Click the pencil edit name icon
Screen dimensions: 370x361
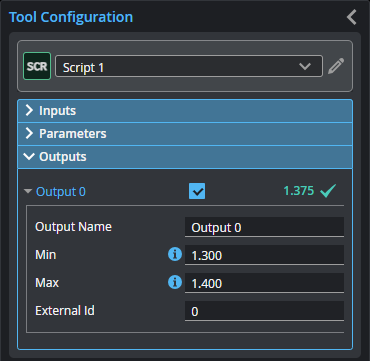pos(336,66)
